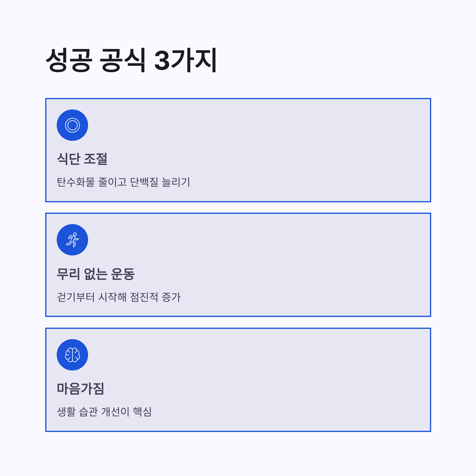The image size is (476, 476).
Task: Click the 3가지 part of the title
Action: pos(185,60)
